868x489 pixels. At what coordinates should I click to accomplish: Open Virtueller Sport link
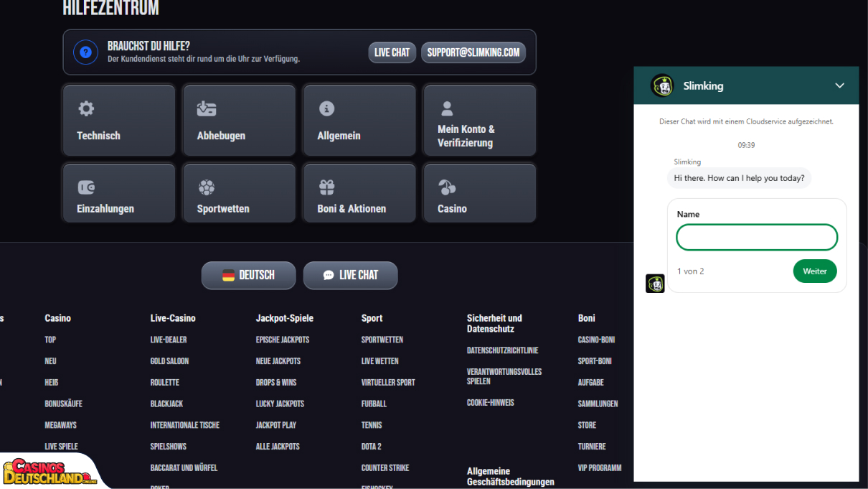[388, 383]
